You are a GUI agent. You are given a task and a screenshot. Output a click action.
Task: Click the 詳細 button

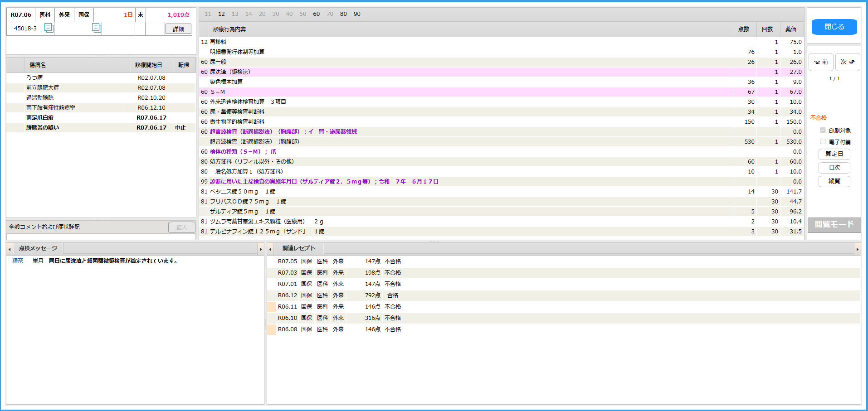pos(178,29)
